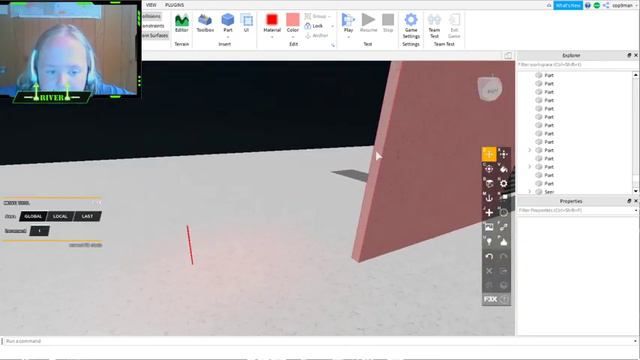Click the F3X logo button

[491, 300]
